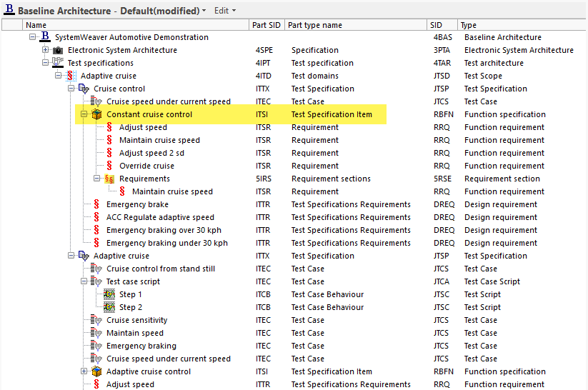The height and width of the screenshot is (390, 588).
Task: Click the Requirements section double-paragraph icon
Action: point(109,179)
